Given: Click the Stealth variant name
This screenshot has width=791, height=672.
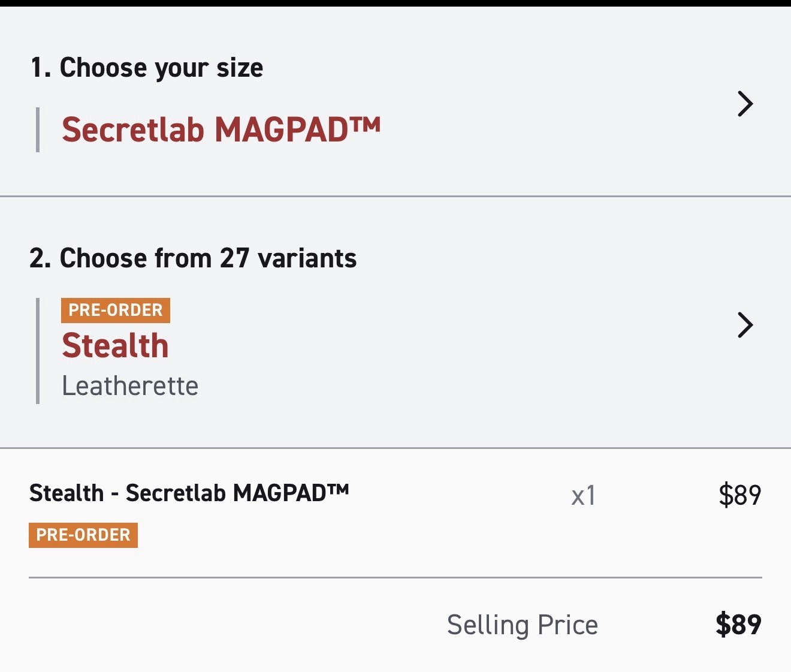Looking at the screenshot, I should (x=115, y=345).
